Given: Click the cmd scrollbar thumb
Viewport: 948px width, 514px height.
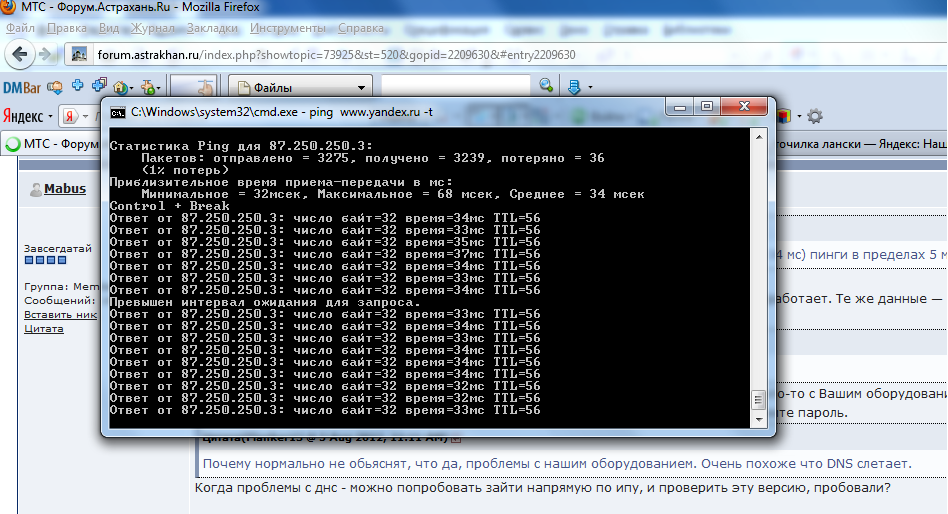Looking at the screenshot, I should click(758, 400).
